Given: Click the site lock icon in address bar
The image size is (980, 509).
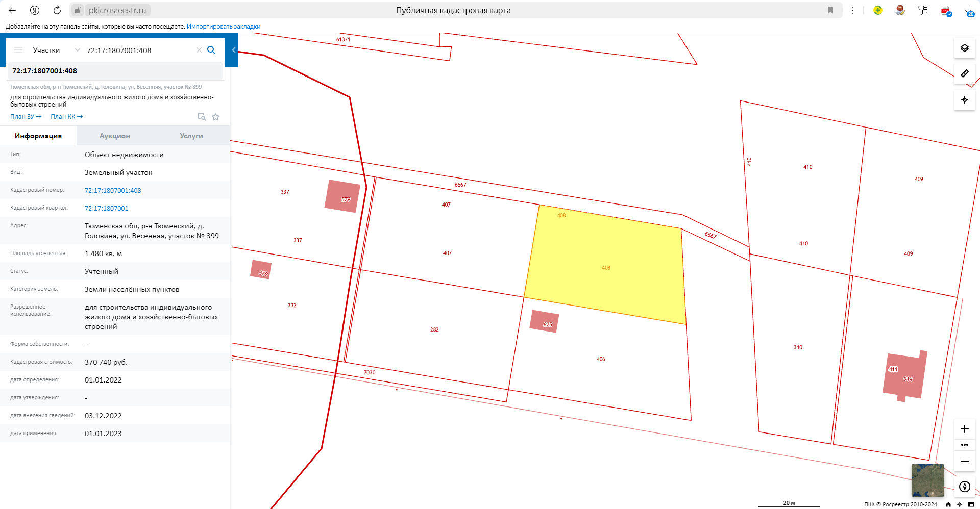Looking at the screenshot, I should tap(78, 10).
